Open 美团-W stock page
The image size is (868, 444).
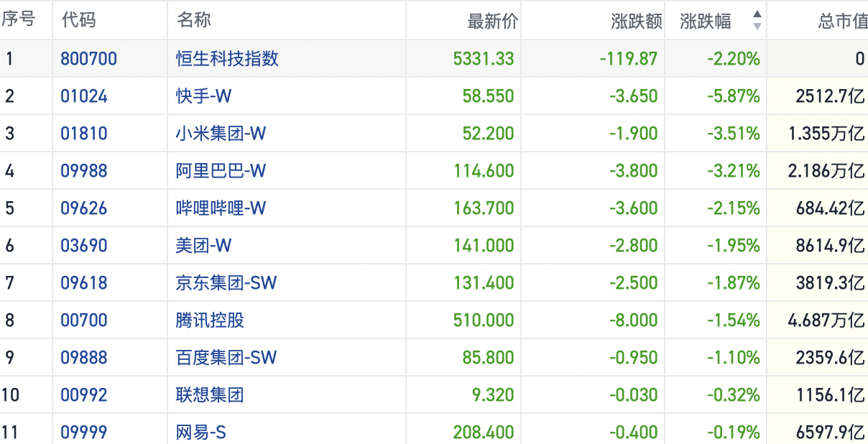pos(204,245)
